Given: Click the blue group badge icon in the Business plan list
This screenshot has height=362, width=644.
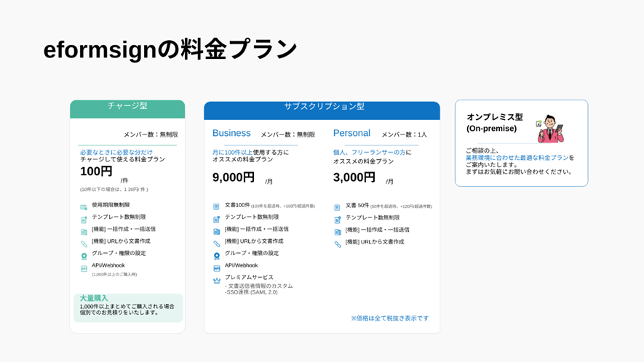Looking at the screenshot, I should pos(216,256).
